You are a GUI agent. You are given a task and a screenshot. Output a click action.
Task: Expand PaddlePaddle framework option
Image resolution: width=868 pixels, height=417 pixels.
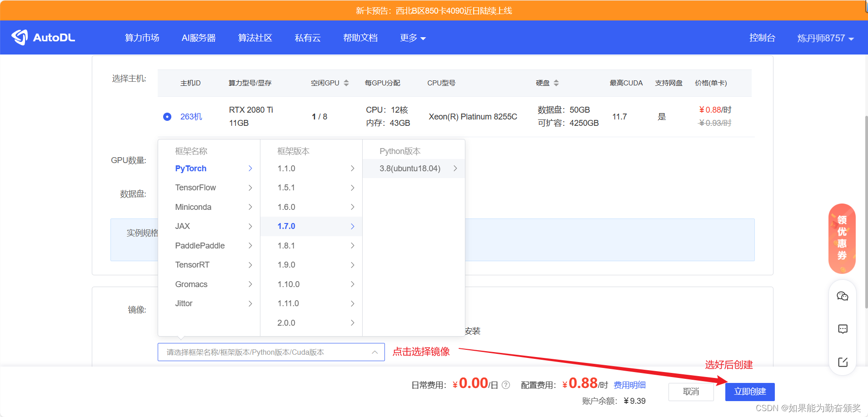pos(209,246)
